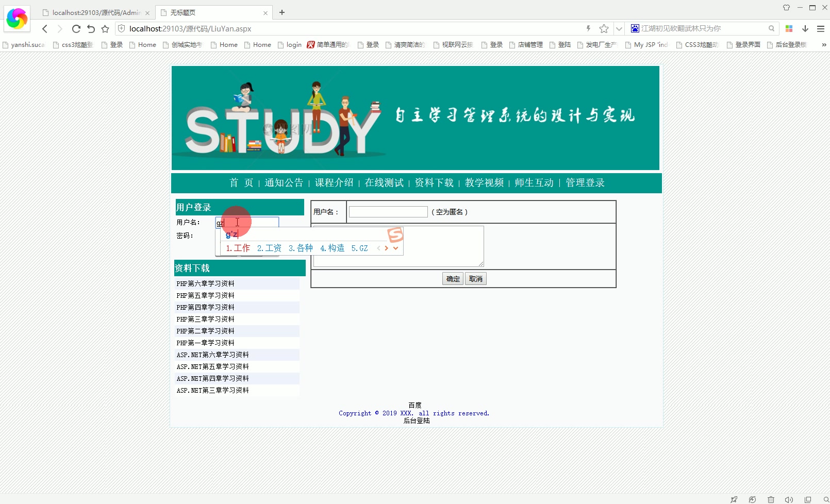
Task: Click the 360 browser logo icon
Action: click(16, 19)
